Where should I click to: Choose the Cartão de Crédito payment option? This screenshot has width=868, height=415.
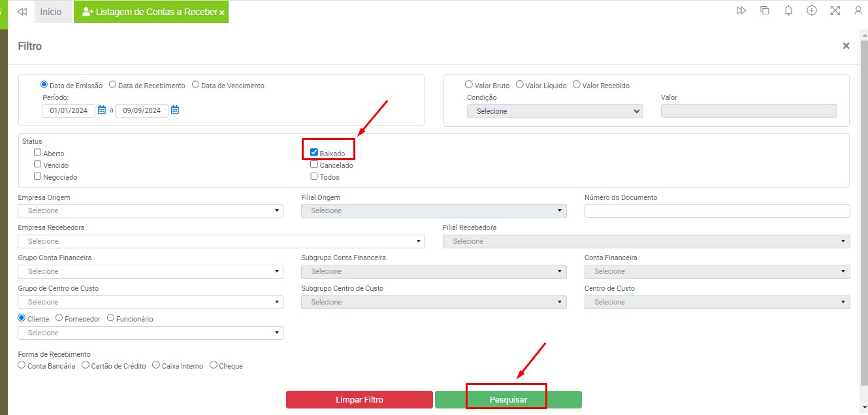pyautogui.click(x=86, y=365)
